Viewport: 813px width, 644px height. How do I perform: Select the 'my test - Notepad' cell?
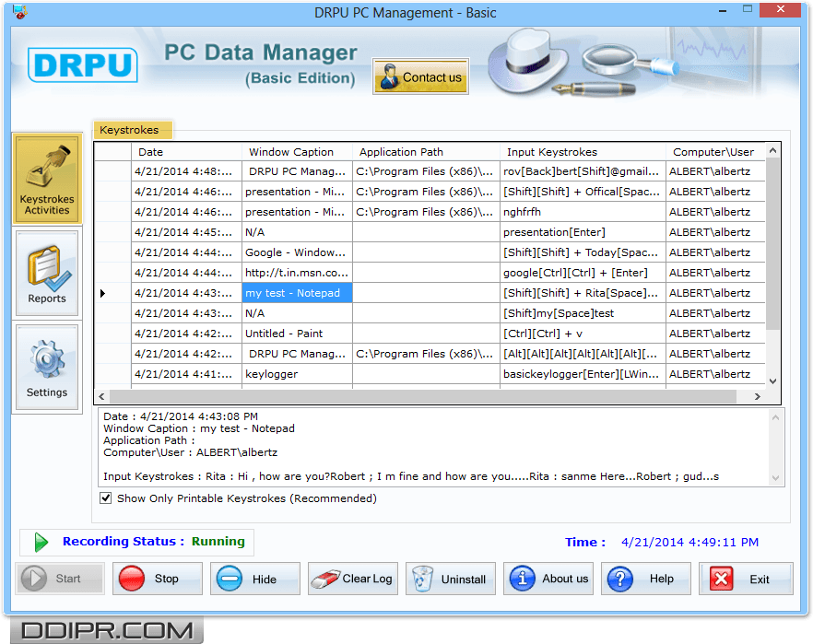pos(297,293)
